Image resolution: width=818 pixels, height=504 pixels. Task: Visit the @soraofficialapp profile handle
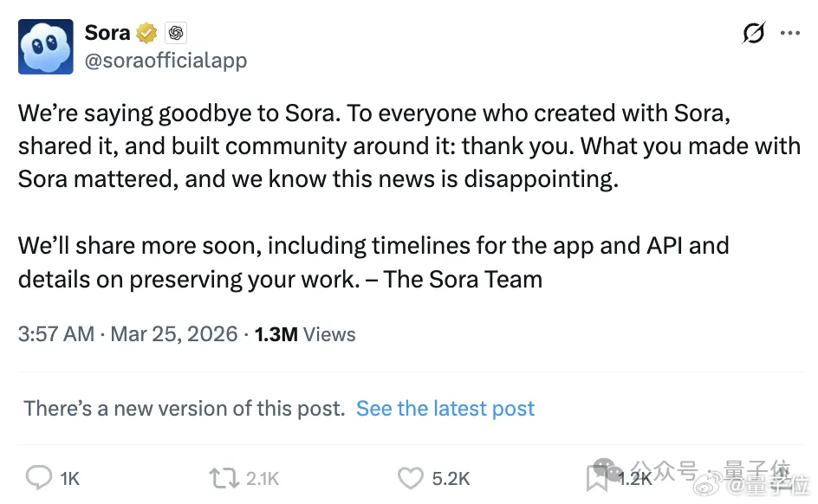[x=166, y=61]
